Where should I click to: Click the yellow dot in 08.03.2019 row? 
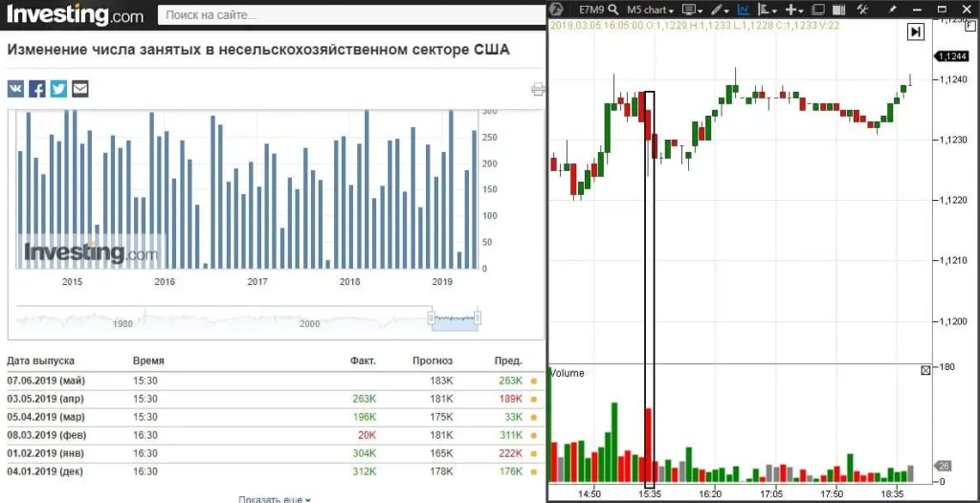pyautogui.click(x=533, y=435)
